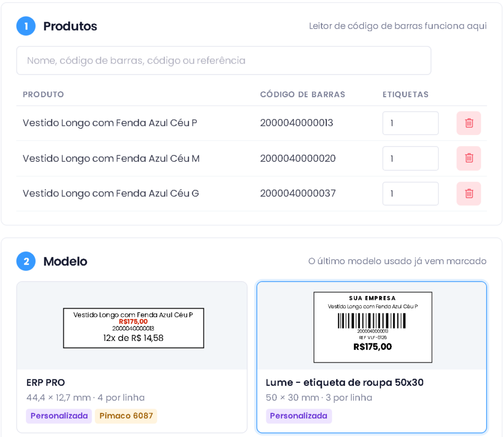
Task: Select the ERP PRO label model card
Action: click(132, 357)
